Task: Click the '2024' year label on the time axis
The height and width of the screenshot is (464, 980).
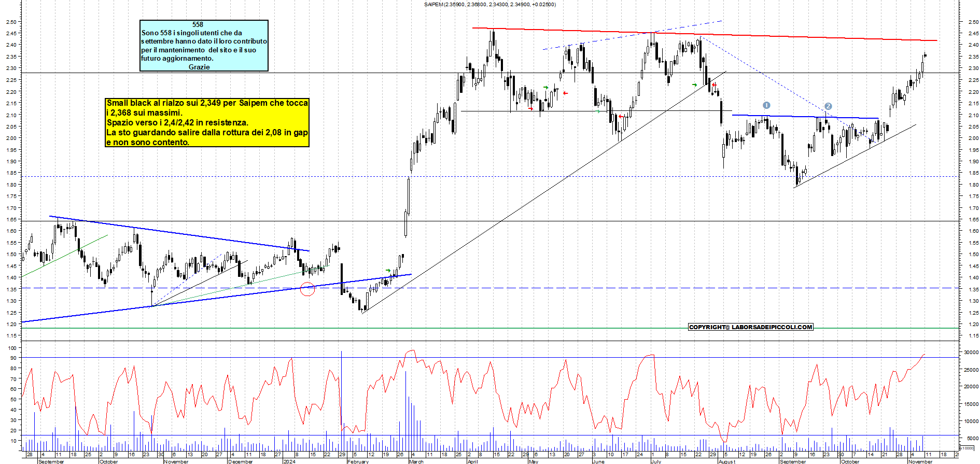Action: (289, 461)
